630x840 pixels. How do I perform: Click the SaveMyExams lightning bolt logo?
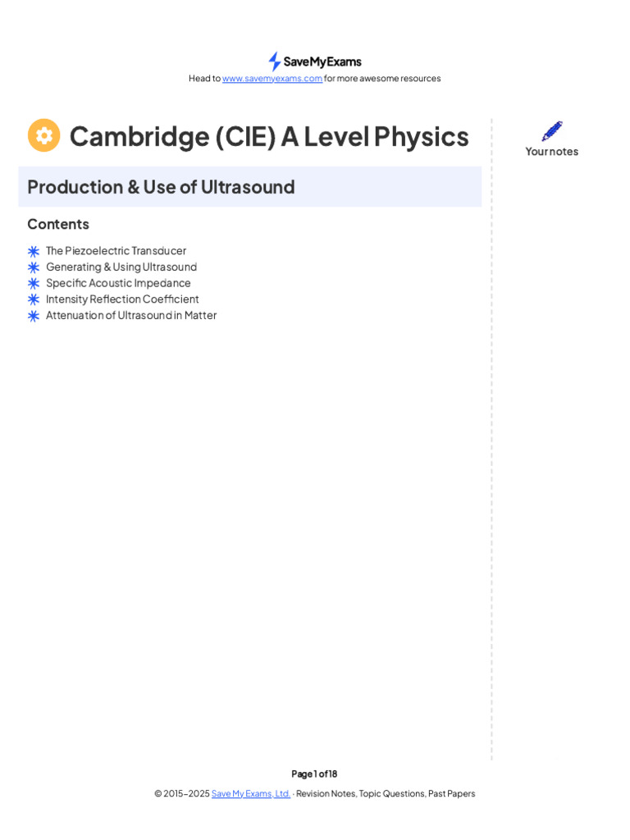tap(275, 62)
